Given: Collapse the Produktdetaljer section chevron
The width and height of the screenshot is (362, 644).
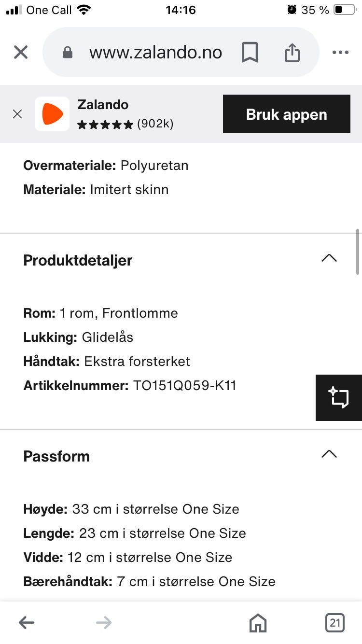Looking at the screenshot, I should (x=329, y=258).
